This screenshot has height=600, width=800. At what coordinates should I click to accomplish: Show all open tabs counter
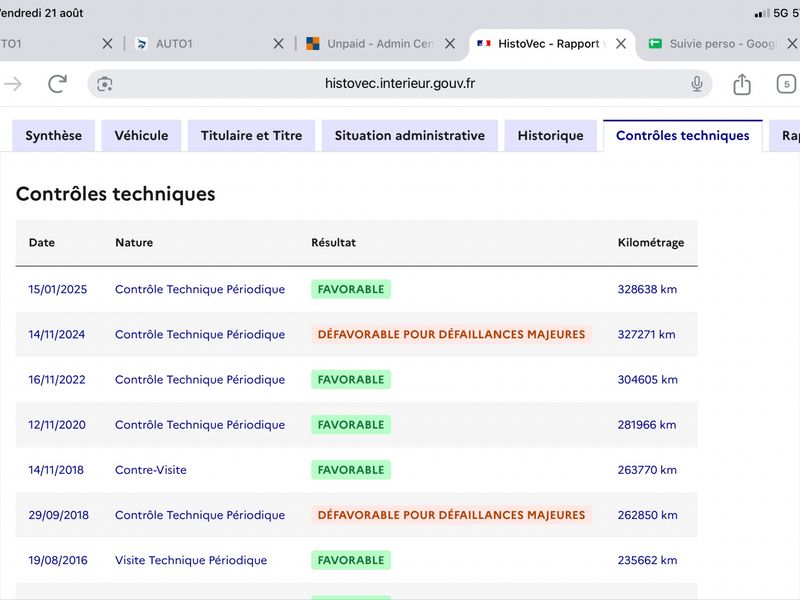coord(786,84)
